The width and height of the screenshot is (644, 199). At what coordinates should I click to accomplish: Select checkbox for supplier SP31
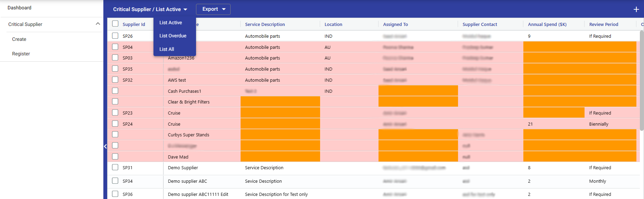[115, 168]
